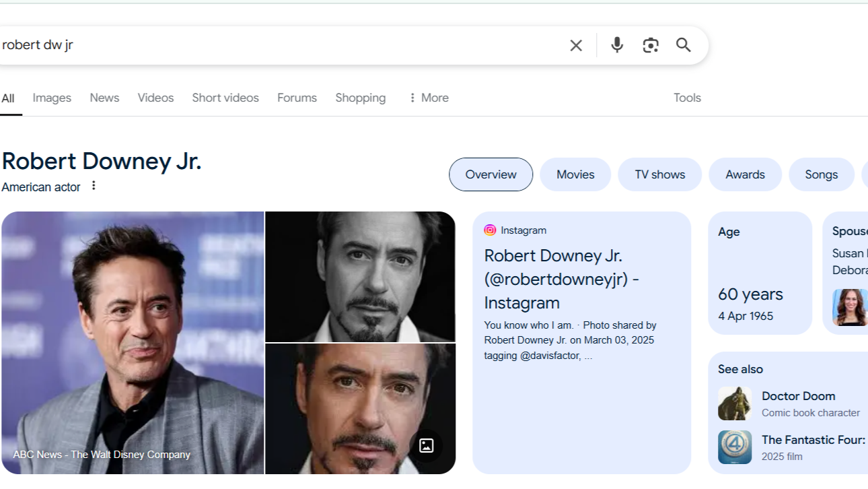868x489 pixels.
Task: Open the Tools options
Action: click(x=687, y=98)
